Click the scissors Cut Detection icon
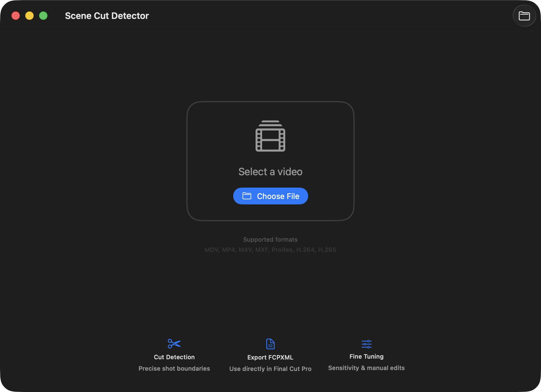541x392 pixels. 174,344
